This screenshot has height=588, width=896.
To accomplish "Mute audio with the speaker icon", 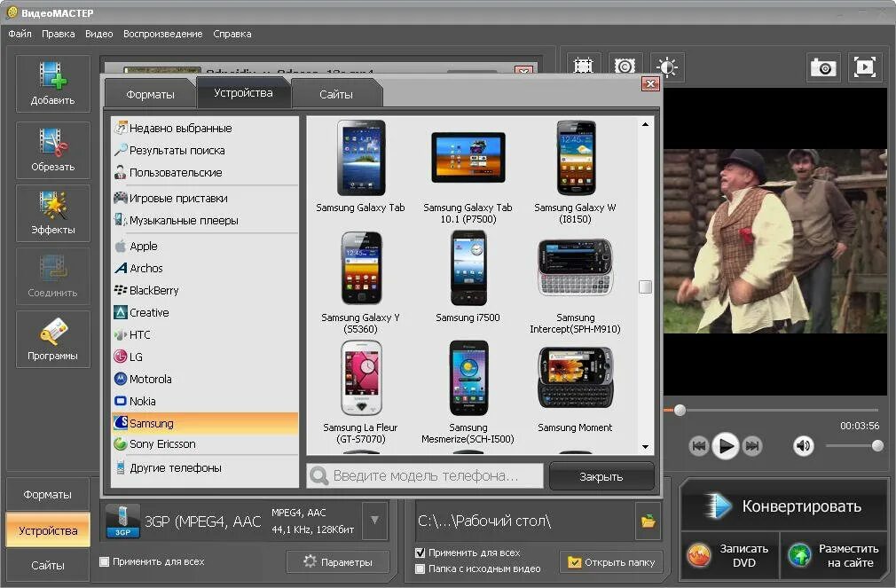I will 803,446.
